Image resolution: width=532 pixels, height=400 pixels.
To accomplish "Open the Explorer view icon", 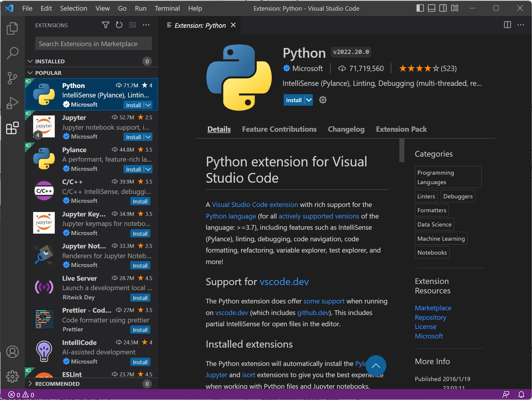I will coord(12,28).
